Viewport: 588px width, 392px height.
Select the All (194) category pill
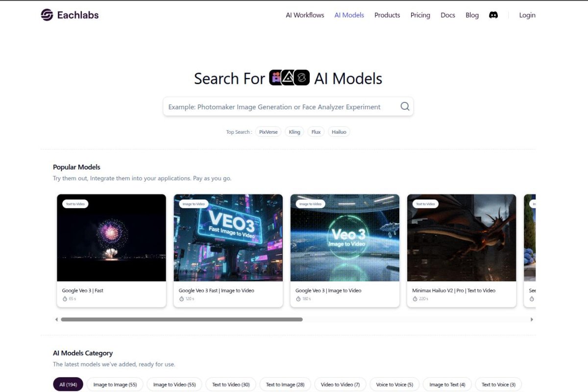click(x=68, y=384)
